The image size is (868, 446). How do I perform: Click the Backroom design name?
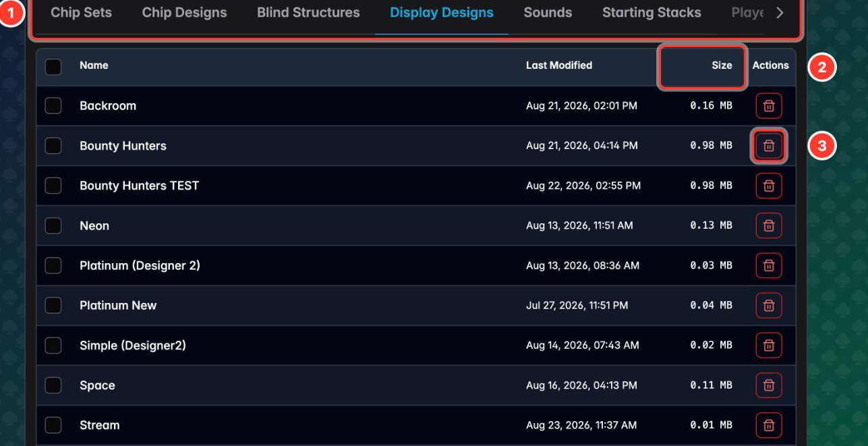click(108, 106)
